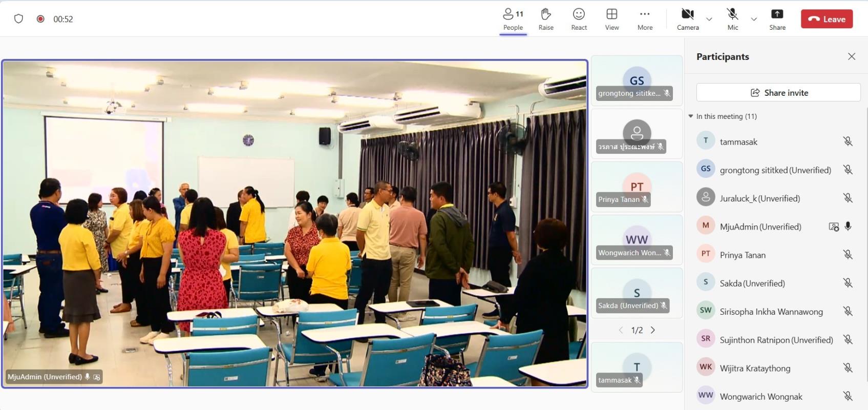This screenshot has height=410, width=868.
Task: Click the recording indicator icon
Action: pyautogui.click(x=40, y=19)
